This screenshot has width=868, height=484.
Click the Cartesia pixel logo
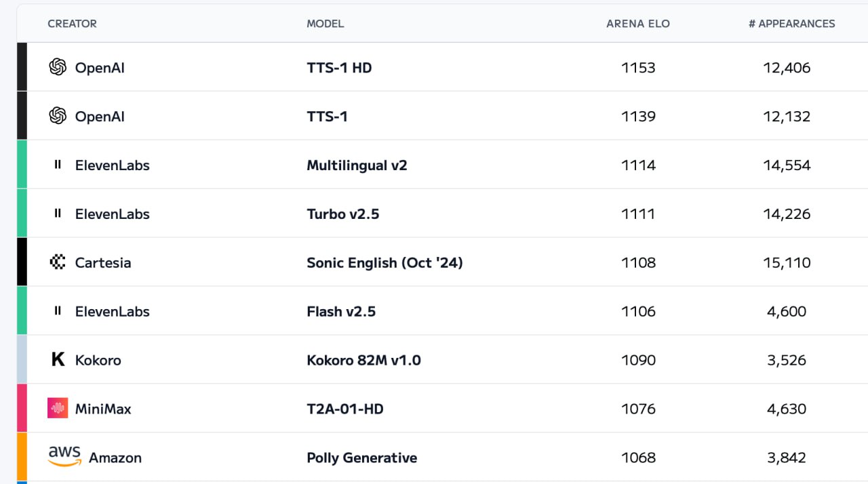click(58, 262)
